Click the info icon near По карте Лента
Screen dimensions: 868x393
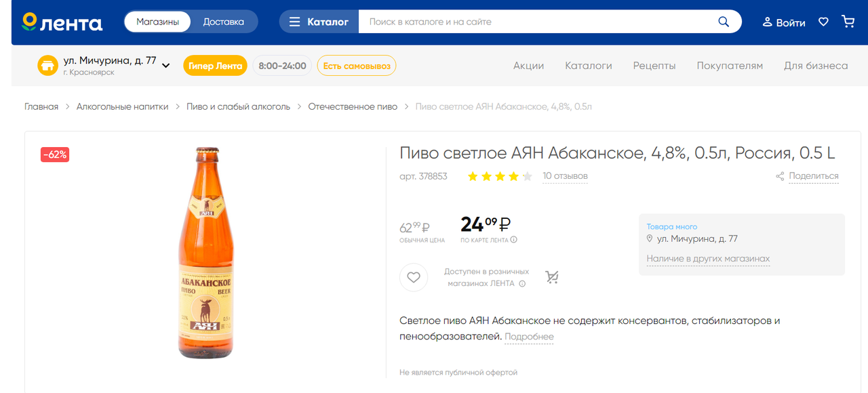(x=514, y=240)
